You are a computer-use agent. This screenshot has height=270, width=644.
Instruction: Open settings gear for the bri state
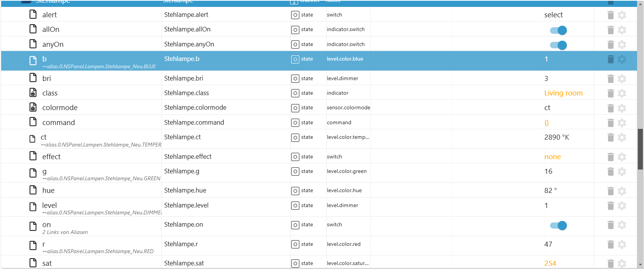[622, 79]
